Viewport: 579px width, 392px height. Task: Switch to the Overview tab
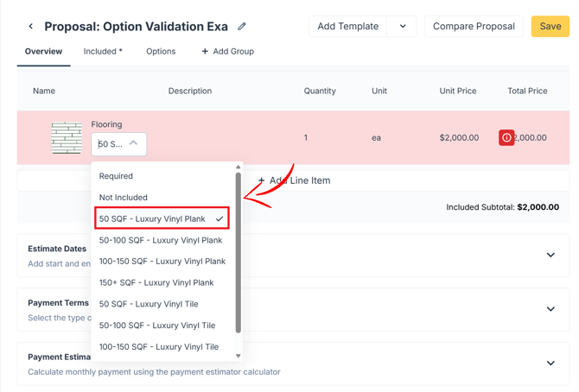click(43, 51)
